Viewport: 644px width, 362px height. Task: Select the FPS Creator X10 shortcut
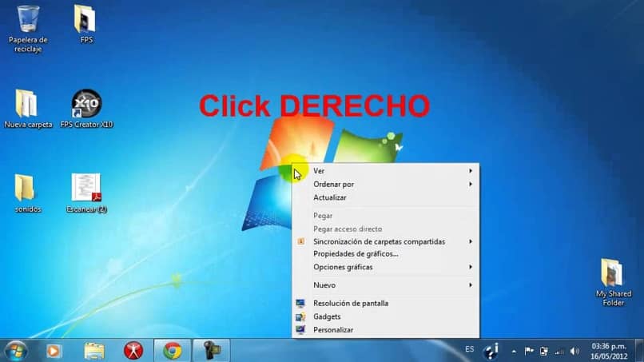86,109
